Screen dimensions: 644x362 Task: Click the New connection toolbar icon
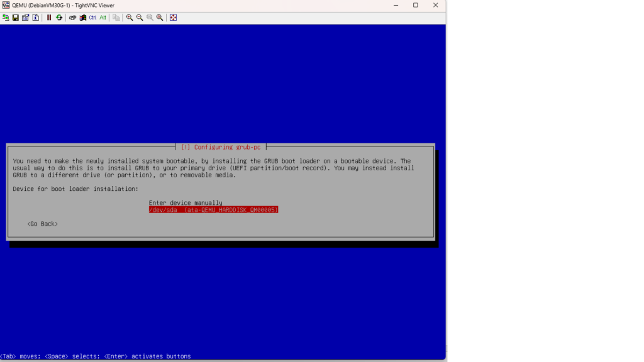click(x=6, y=18)
